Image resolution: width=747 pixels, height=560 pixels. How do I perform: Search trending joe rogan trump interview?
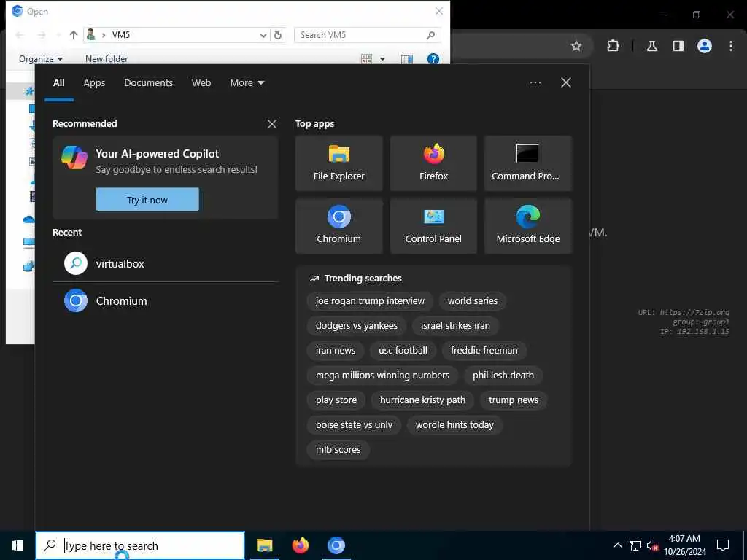370,301
